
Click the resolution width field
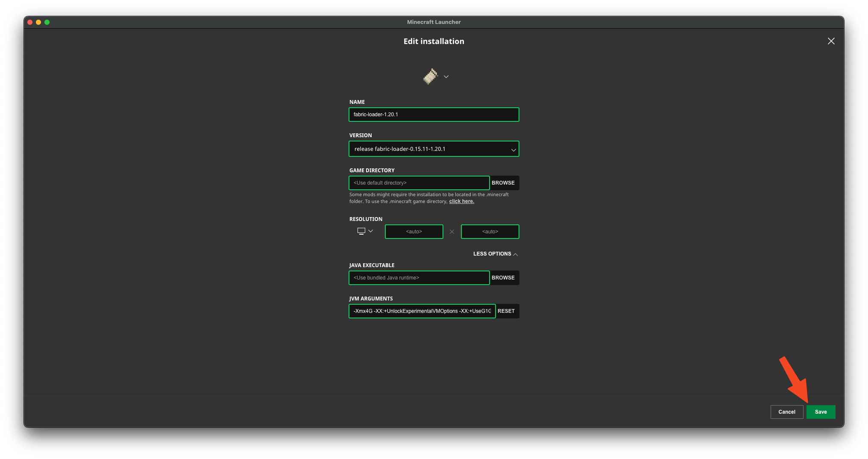414,232
